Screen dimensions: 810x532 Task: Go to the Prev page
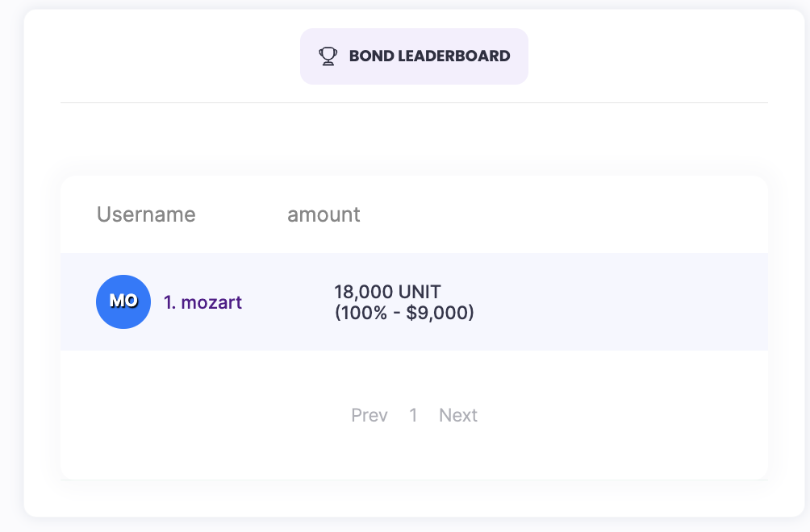click(370, 415)
